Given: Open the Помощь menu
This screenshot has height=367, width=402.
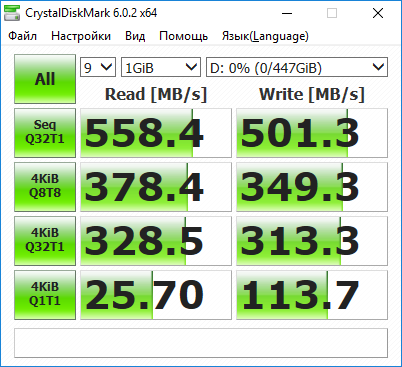Looking at the screenshot, I should 183,36.
